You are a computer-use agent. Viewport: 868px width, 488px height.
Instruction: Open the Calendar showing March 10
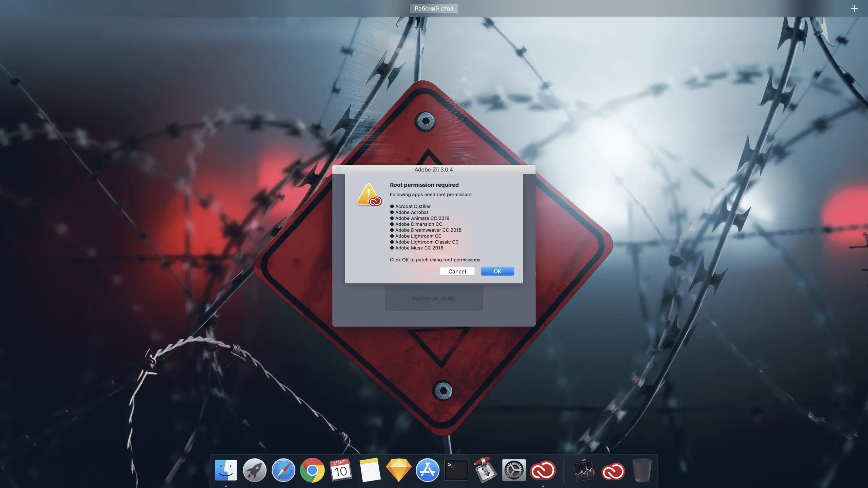coord(341,470)
